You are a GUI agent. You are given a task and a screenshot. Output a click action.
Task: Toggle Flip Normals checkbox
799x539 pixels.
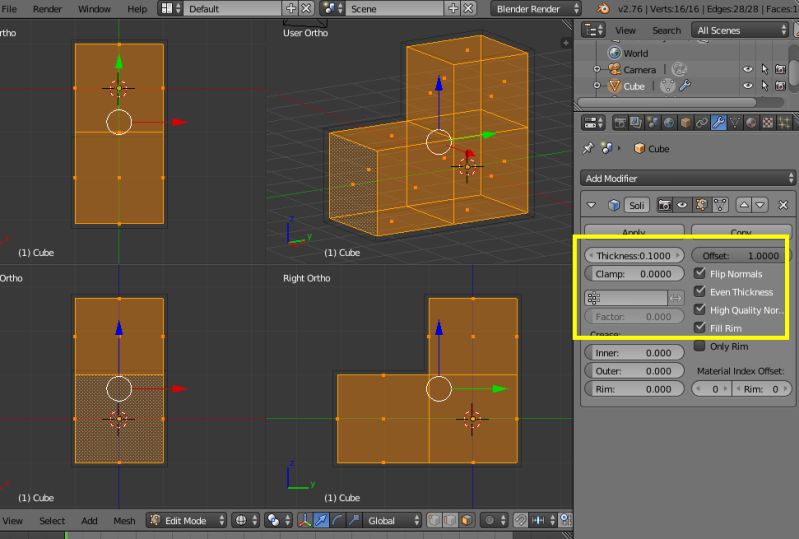click(700, 274)
